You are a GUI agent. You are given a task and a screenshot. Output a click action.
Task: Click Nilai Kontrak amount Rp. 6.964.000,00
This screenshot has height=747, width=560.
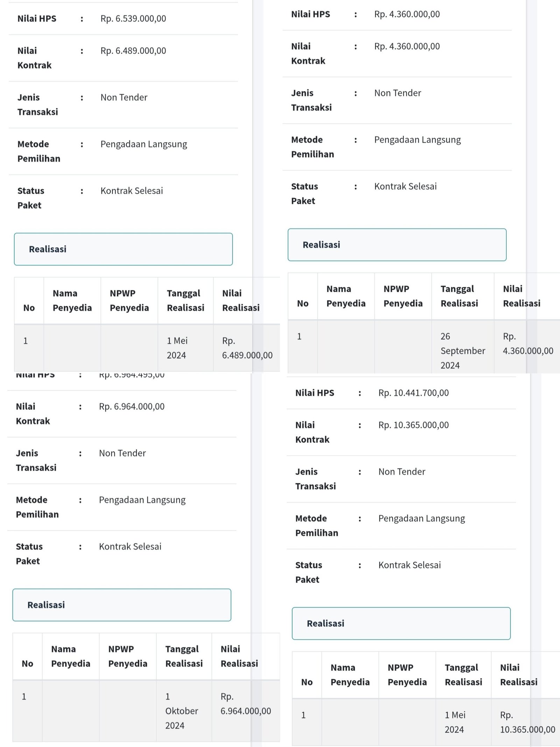pyautogui.click(x=132, y=407)
